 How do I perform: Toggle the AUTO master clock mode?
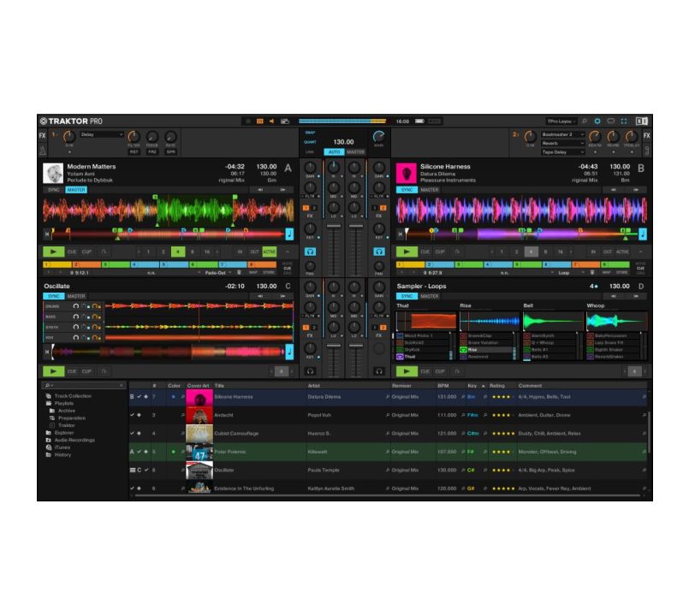(x=334, y=152)
